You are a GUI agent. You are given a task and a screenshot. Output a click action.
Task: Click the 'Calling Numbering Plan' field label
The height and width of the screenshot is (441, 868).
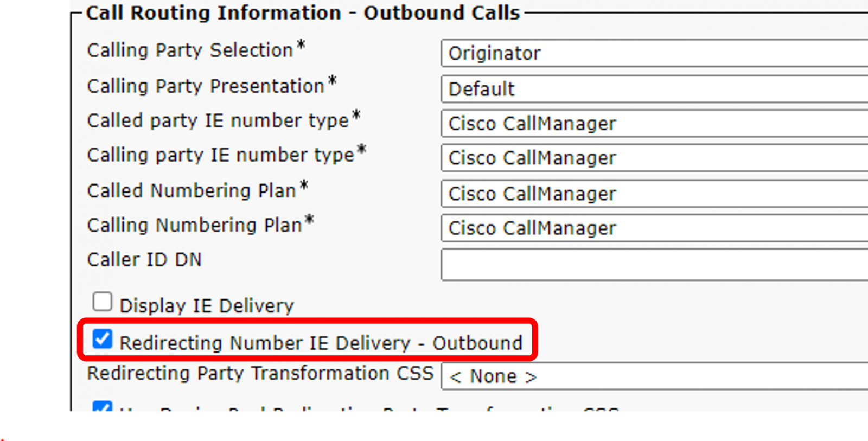[194, 225]
